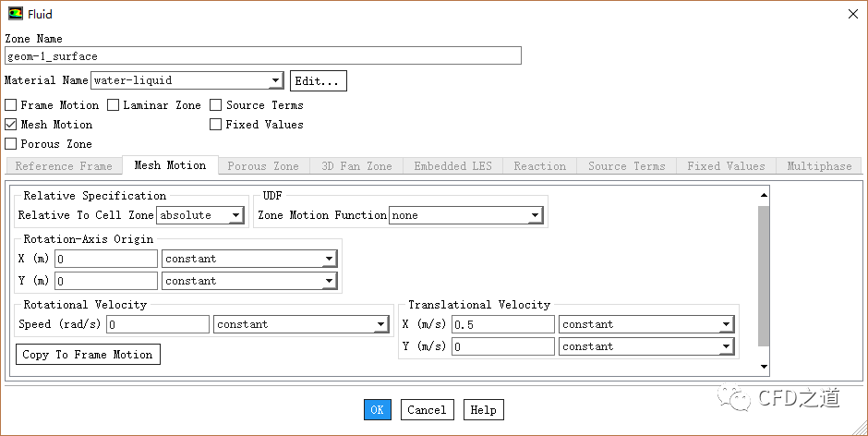Click the Translational Velocity X input field

(x=503, y=325)
